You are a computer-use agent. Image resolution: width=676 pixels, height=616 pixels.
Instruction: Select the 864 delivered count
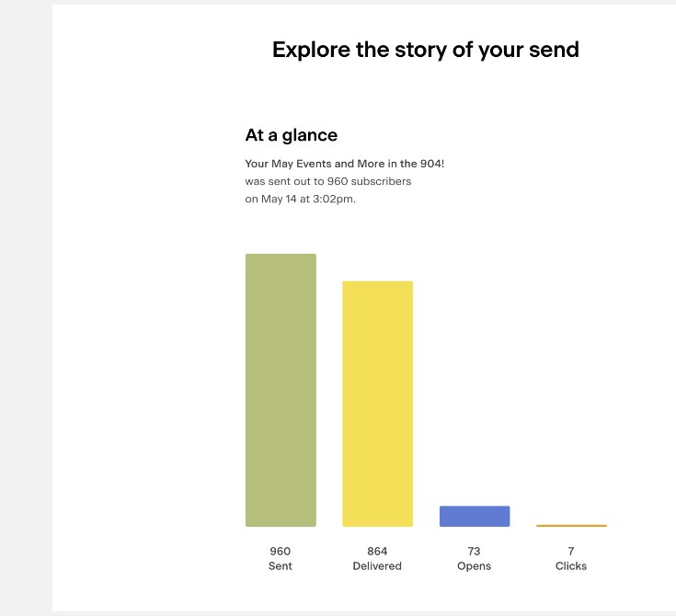click(377, 552)
